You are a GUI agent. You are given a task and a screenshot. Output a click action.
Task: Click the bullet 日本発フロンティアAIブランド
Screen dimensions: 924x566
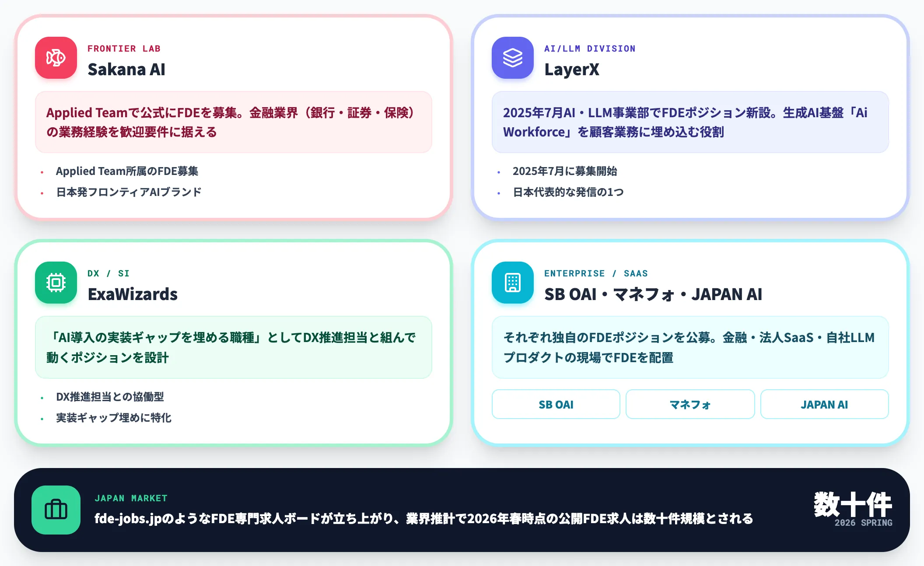(x=129, y=192)
